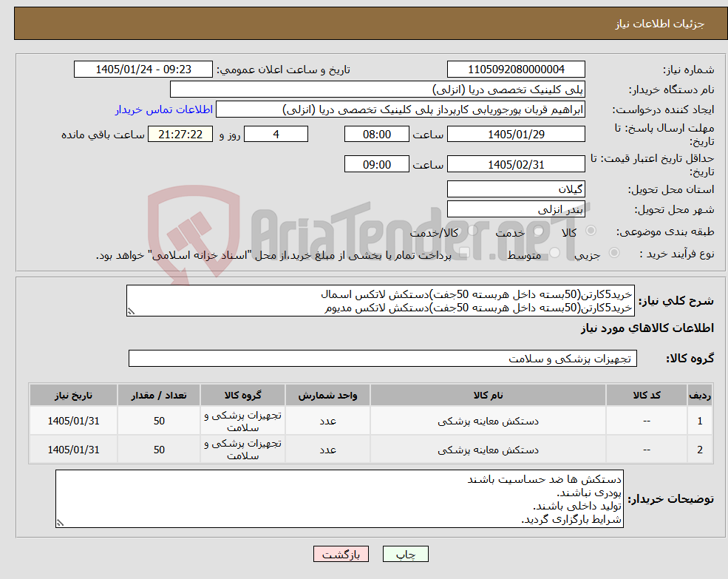Click the remaining days field showing 4
Image resolution: width=728 pixels, height=579 pixels.
pyautogui.click(x=276, y=135)
